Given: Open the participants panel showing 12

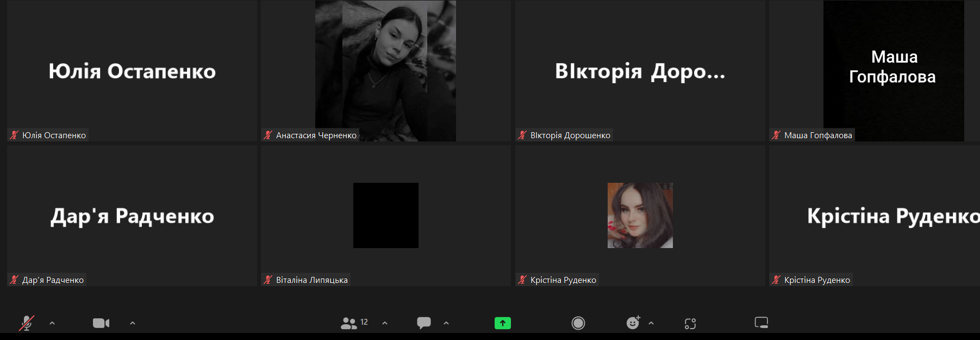Looking at the screenshot, I should pos(354,323).
